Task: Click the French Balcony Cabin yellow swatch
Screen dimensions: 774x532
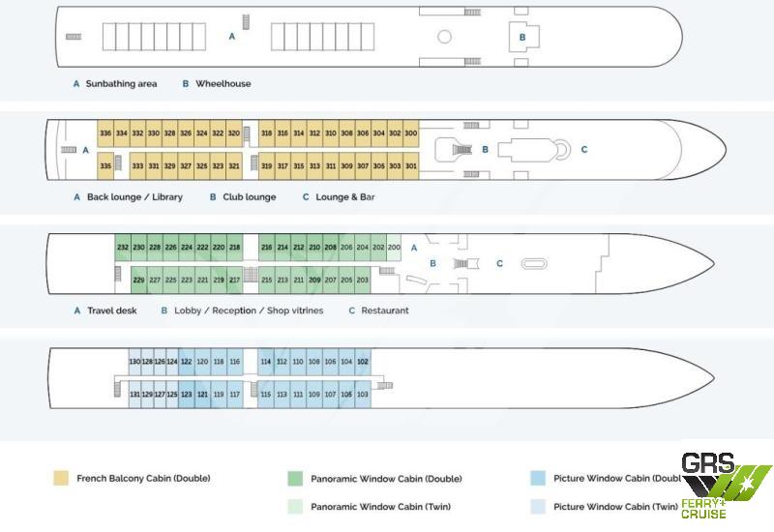Action: pos(60,478)
